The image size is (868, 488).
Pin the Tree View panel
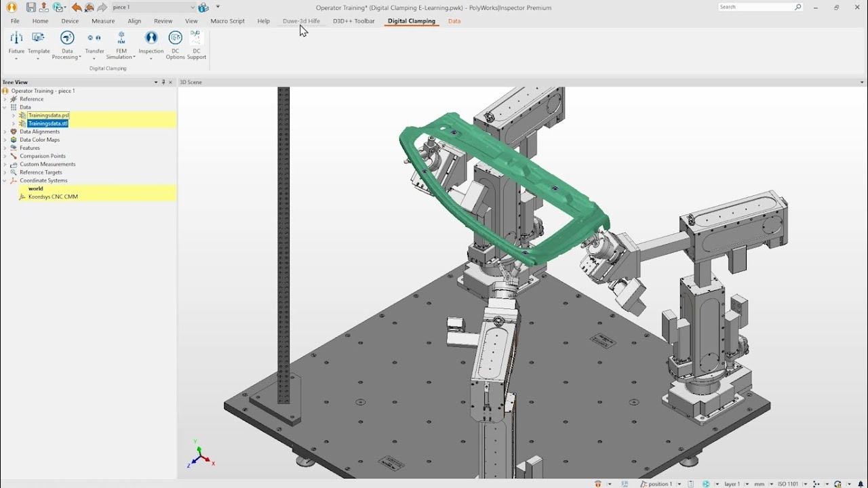[x=163, y=82]
